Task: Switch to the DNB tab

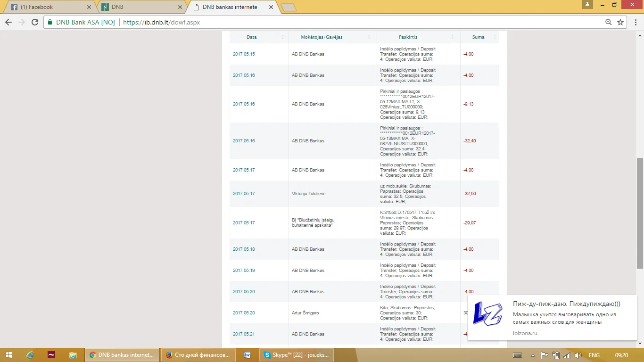Action: pyautogui.click(x=142, y=7)
